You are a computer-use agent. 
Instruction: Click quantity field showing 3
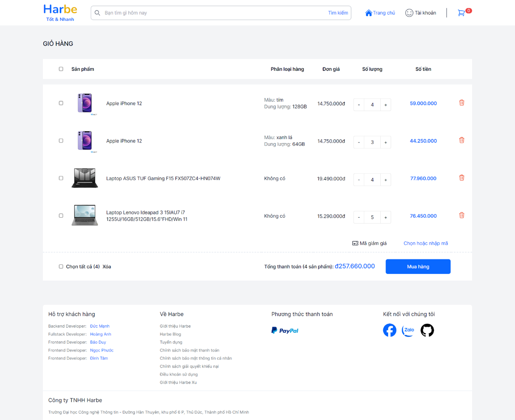372,142
